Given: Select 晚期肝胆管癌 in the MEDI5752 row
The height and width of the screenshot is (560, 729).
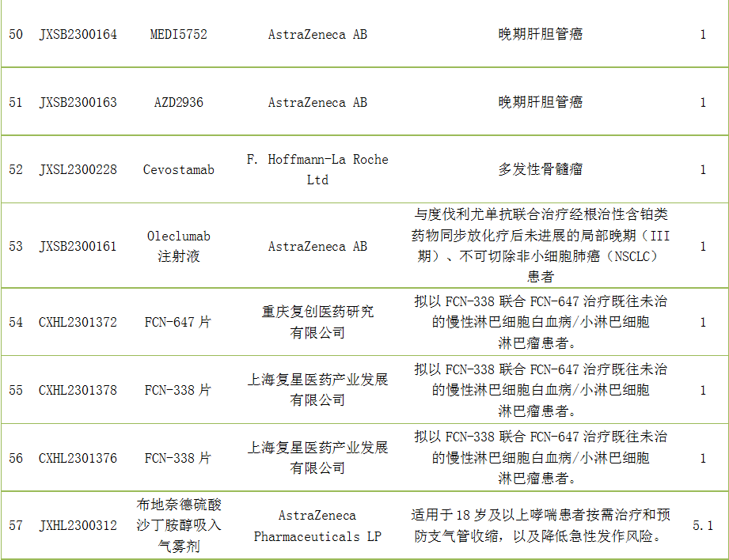Looking at the screenshot, I should click(541, 34).
